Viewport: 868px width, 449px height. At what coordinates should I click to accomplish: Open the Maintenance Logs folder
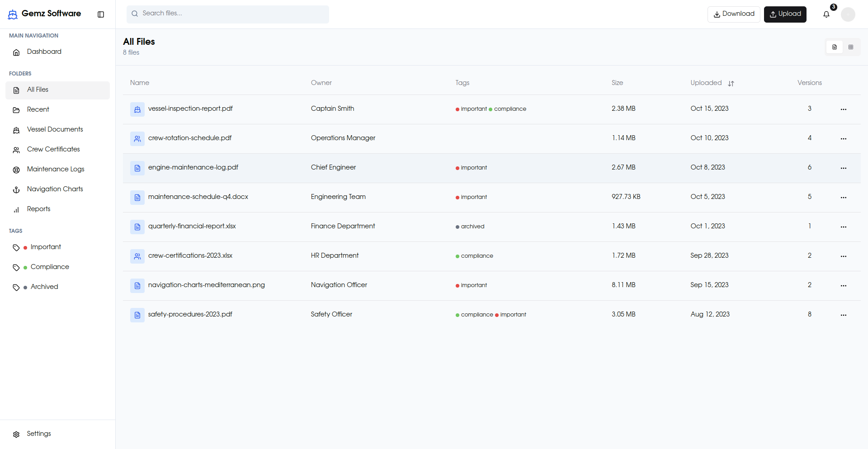pyautogui.click(x=57, y=170)
